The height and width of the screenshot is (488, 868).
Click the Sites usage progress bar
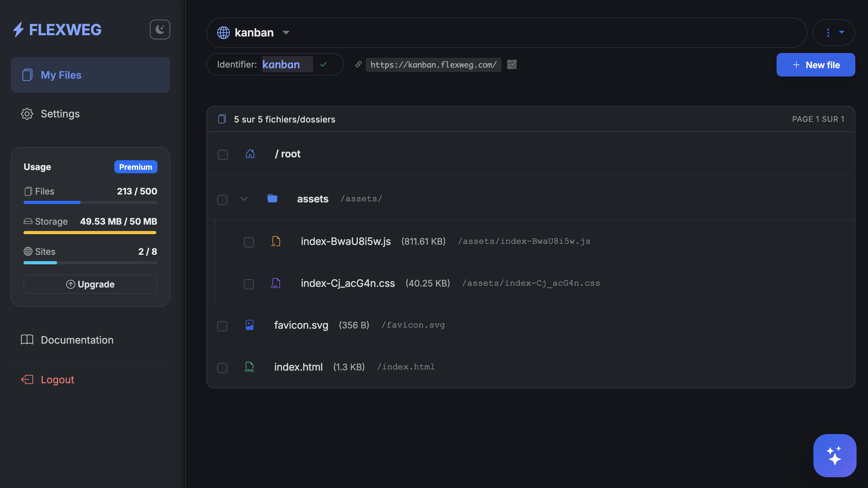(90, 263)
